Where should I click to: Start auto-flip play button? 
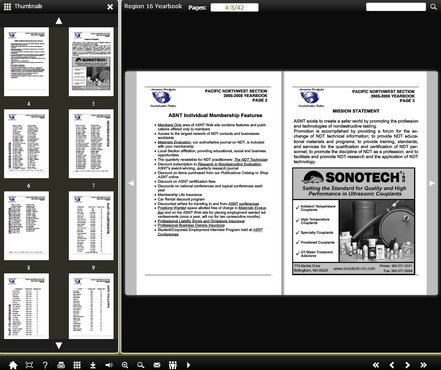tap(188, 365)
